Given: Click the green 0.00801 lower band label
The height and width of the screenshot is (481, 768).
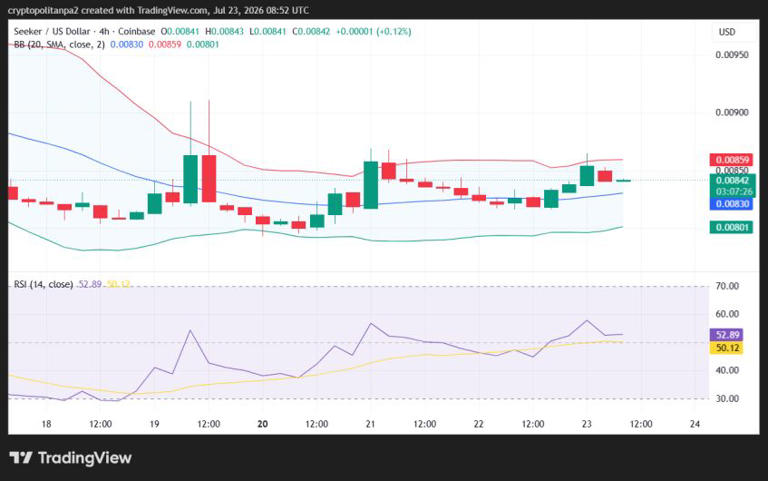Looking at the screenshot, I should coord(732,227).
